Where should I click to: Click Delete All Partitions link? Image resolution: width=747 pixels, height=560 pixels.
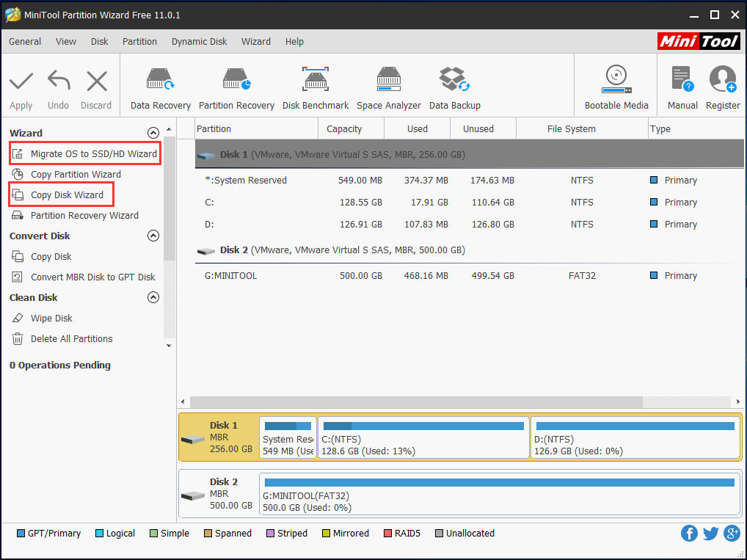[x=71, y=338]
